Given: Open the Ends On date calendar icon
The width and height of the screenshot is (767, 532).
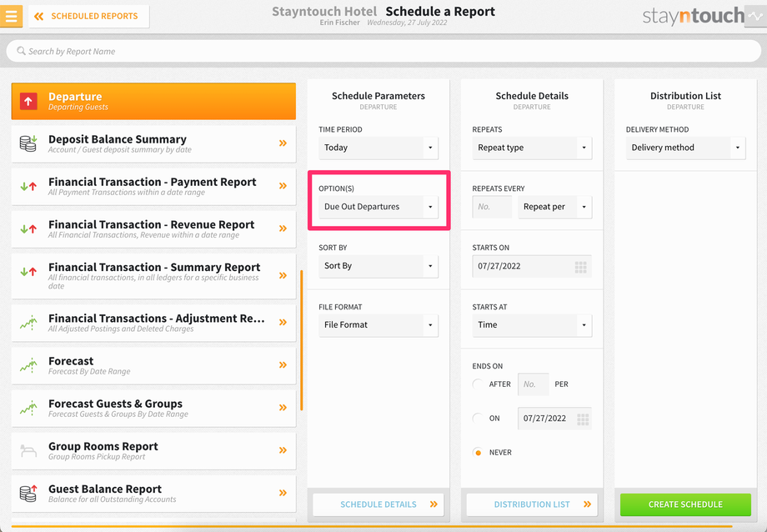Looking at the screenshot, I should [x=583, y=419].
